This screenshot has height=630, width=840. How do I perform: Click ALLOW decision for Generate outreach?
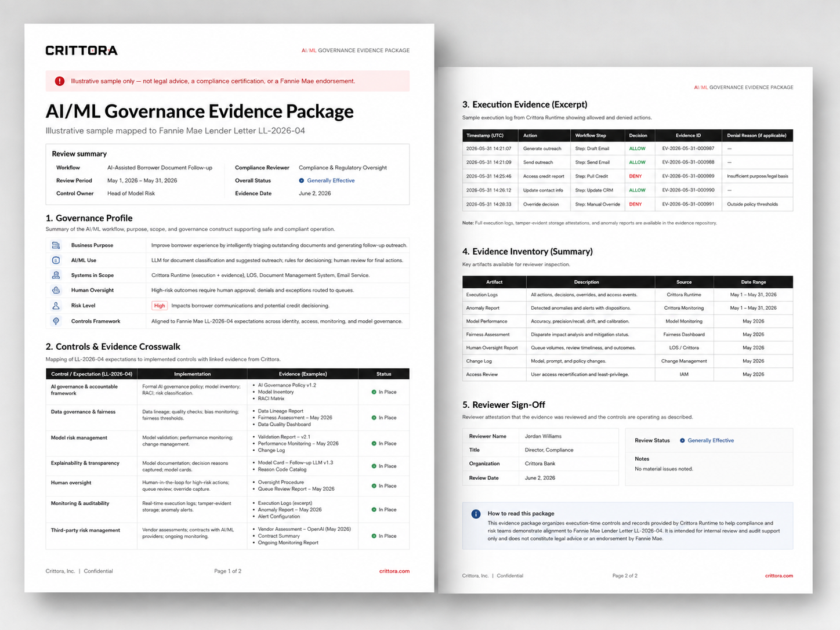pos(637,149)
